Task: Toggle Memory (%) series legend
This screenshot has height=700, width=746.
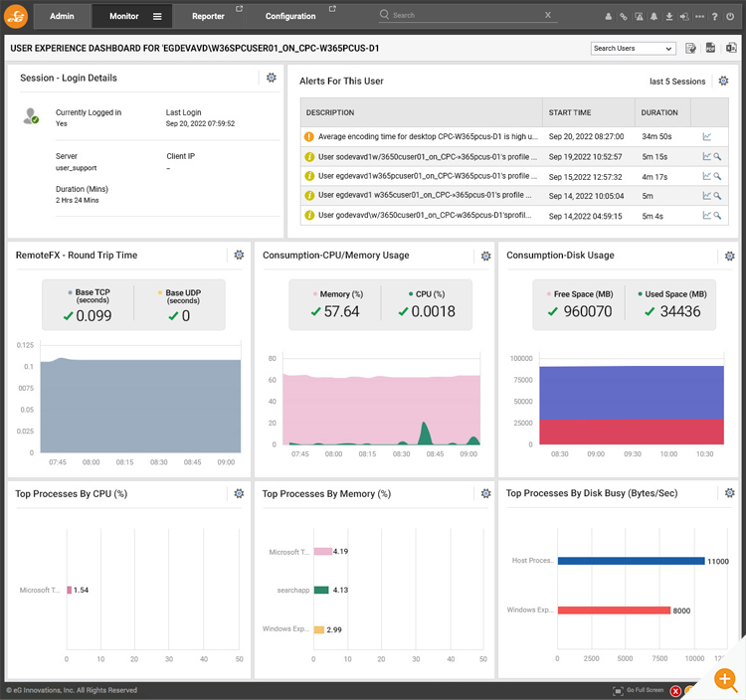Action: 338,294
